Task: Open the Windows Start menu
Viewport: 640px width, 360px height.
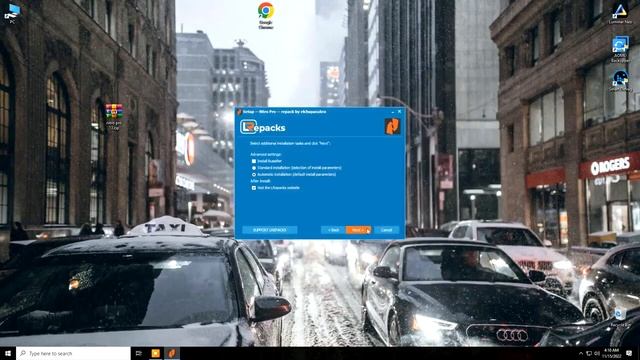Action: coord(8,353)
